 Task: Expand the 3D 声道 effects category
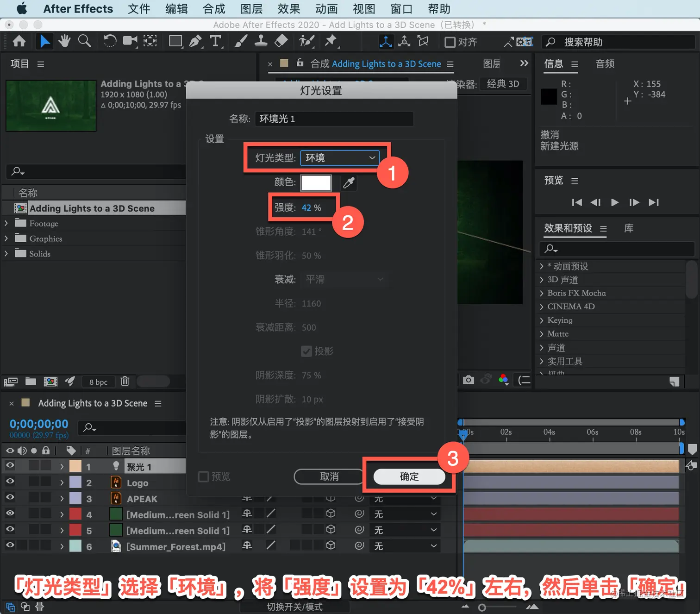point(542,280)
